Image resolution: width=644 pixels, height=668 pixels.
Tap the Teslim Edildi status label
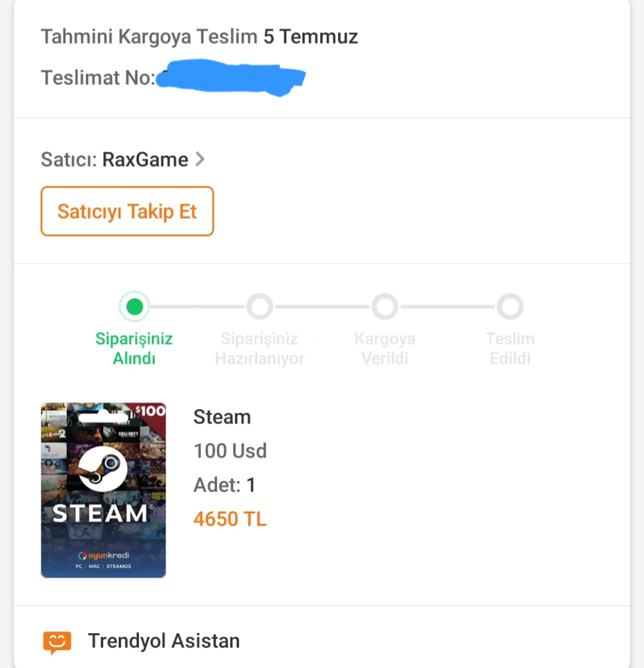coord(510,348)
